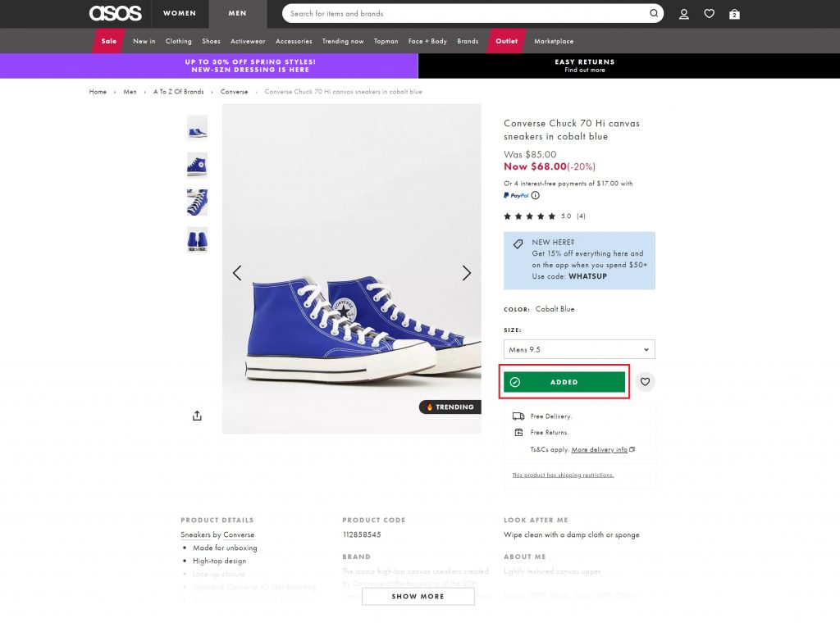Click the Converse breadcrumb link

234,92
